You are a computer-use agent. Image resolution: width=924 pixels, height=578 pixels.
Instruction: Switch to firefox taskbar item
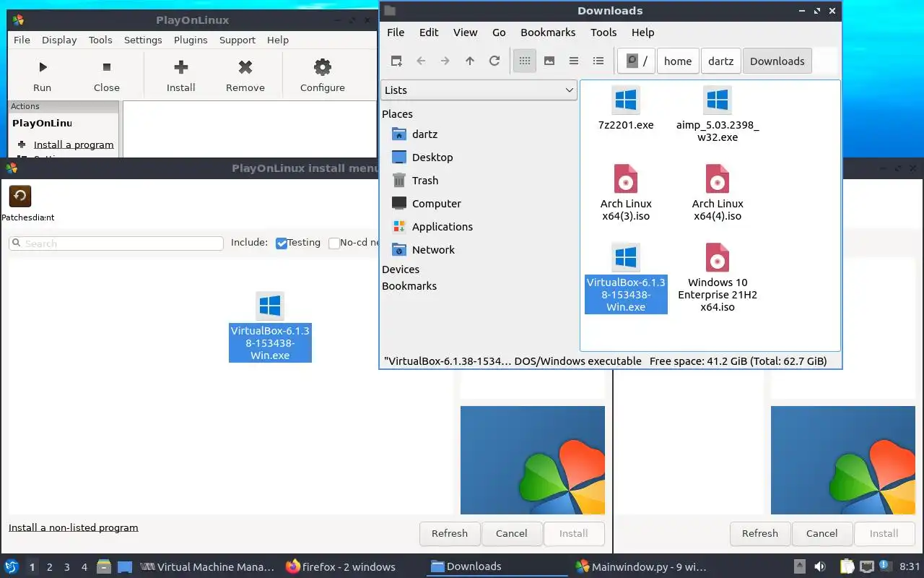(x=341, y=567)
